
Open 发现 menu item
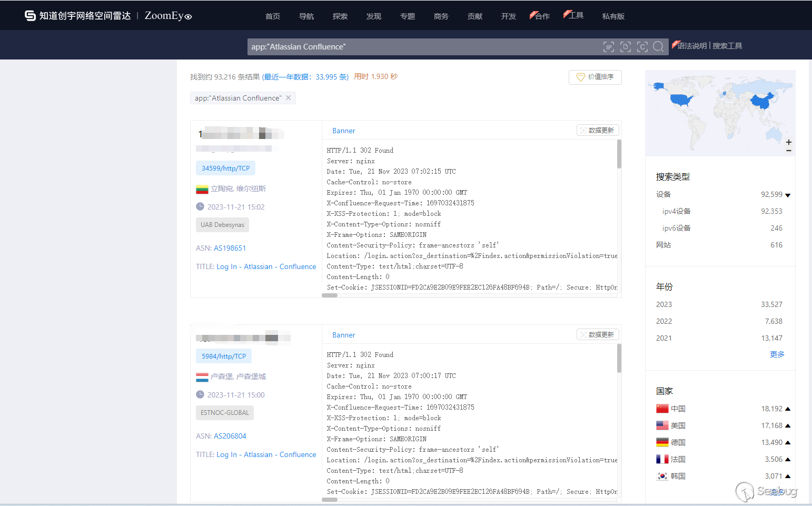[374, 16]
